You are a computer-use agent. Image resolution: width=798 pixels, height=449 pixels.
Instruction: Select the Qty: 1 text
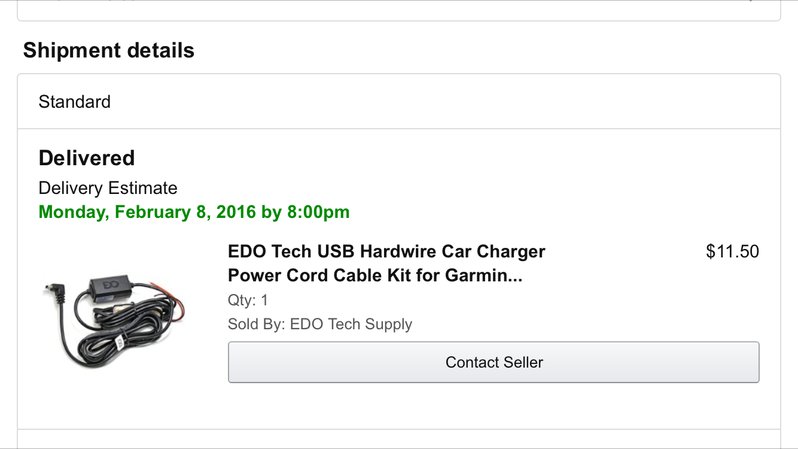[248, 300]
